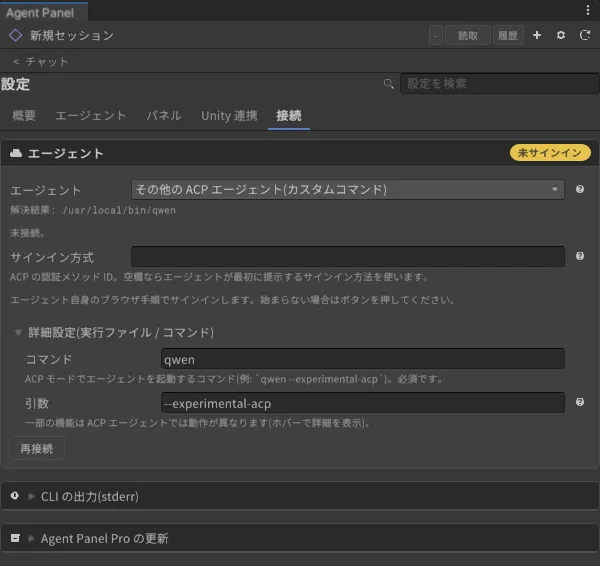Open the vertical three-dot menu
Screen dimensions: 600x566
588,10
